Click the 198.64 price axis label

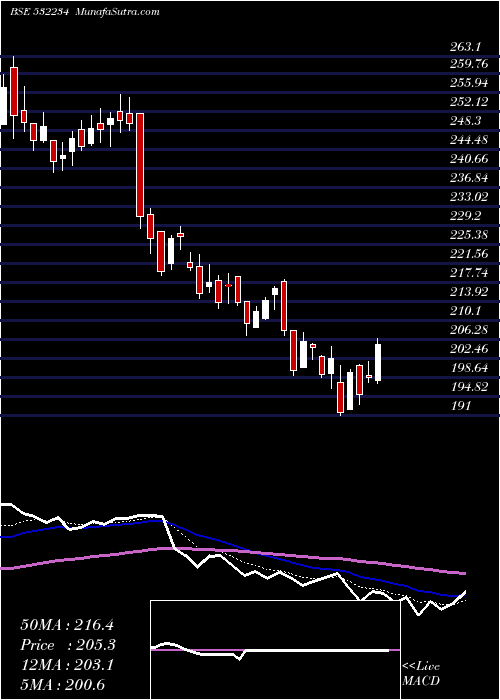tap(469, 368)
